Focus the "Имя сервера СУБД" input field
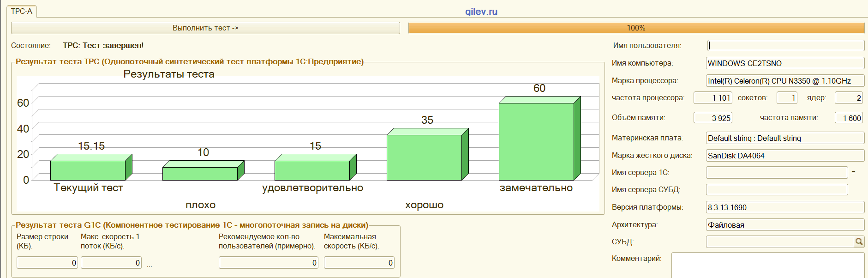 click(777, 189)
